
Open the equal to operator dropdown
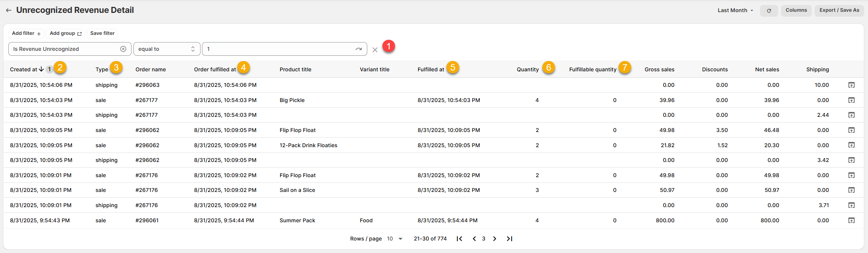(166, 49)
